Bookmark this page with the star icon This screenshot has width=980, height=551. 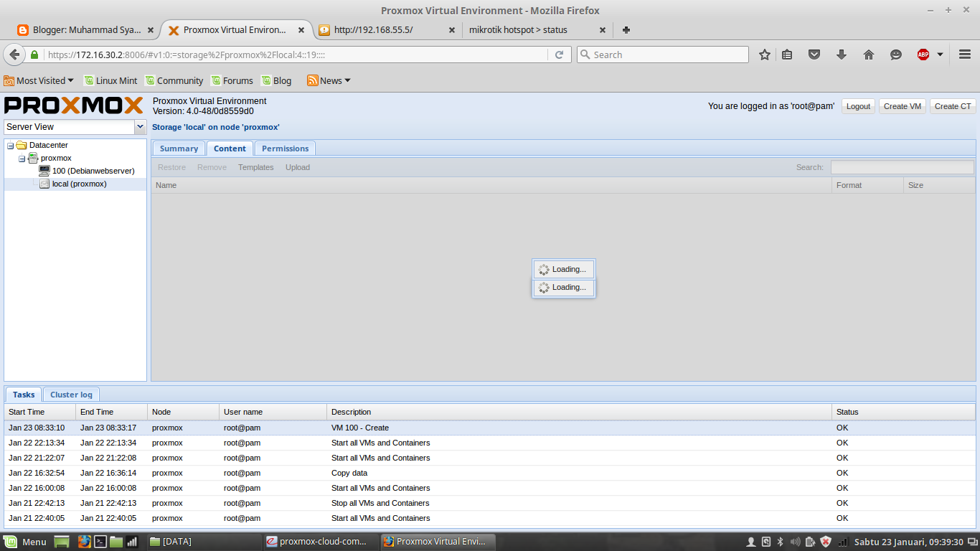tap(765, 55)
